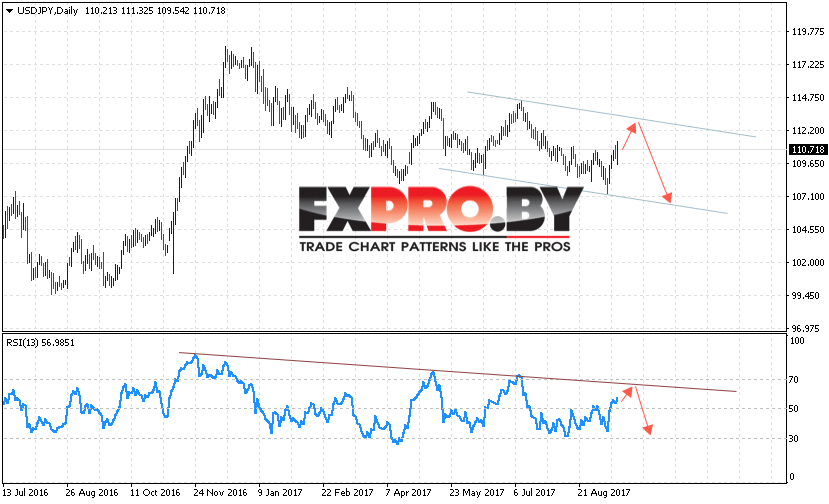Viewport: 829px width, 504px height.
Task: Click the current price label 110.718
Action: [808, 150]
